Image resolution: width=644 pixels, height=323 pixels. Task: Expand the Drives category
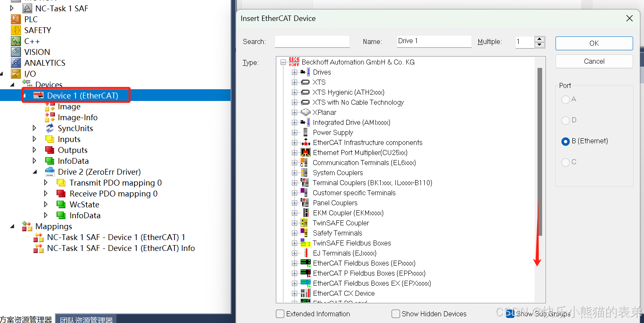(x=294, y=72)
